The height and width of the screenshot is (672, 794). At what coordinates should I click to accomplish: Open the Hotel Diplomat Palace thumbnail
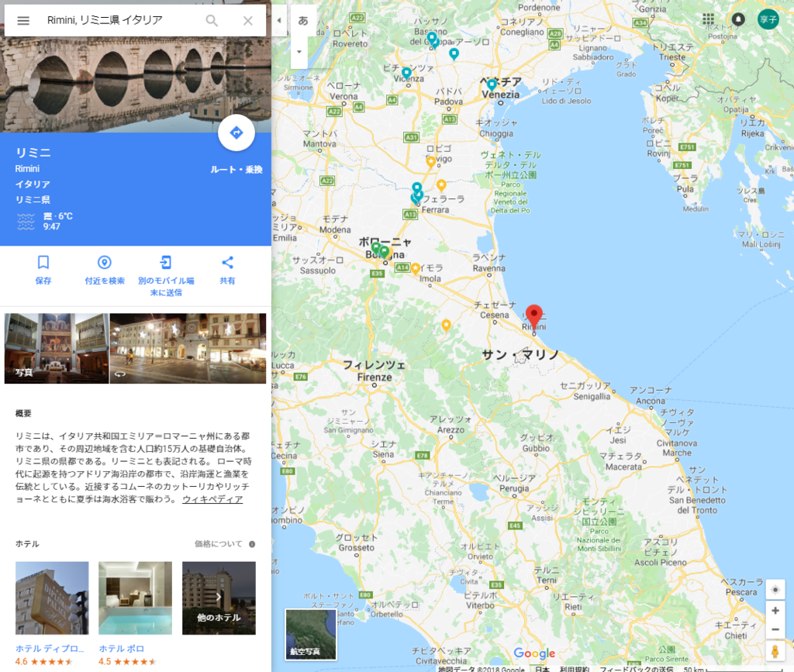[x=52, y=598]
